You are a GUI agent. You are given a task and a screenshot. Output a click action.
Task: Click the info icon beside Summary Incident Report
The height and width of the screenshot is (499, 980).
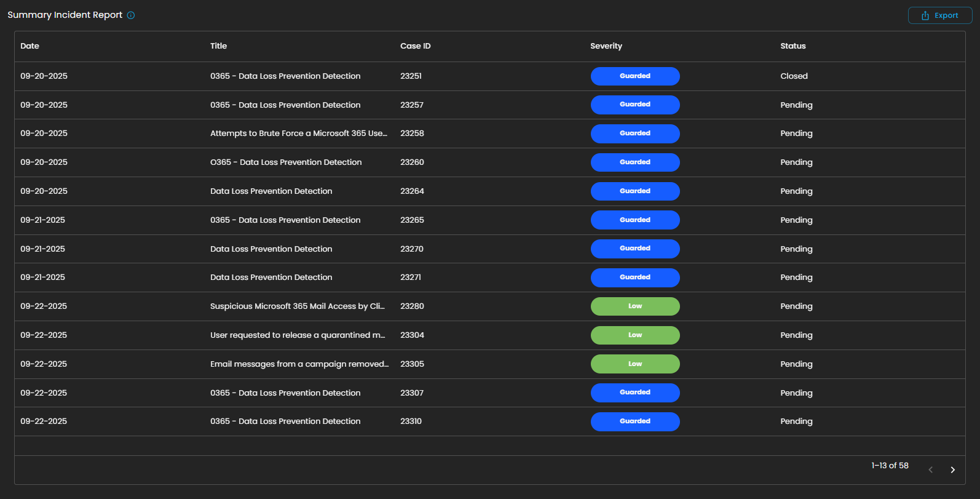coord(131,15)
